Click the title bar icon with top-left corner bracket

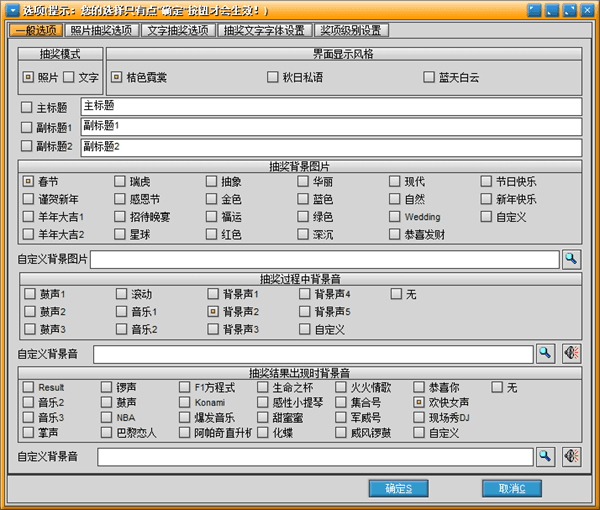tap(533, 10)
